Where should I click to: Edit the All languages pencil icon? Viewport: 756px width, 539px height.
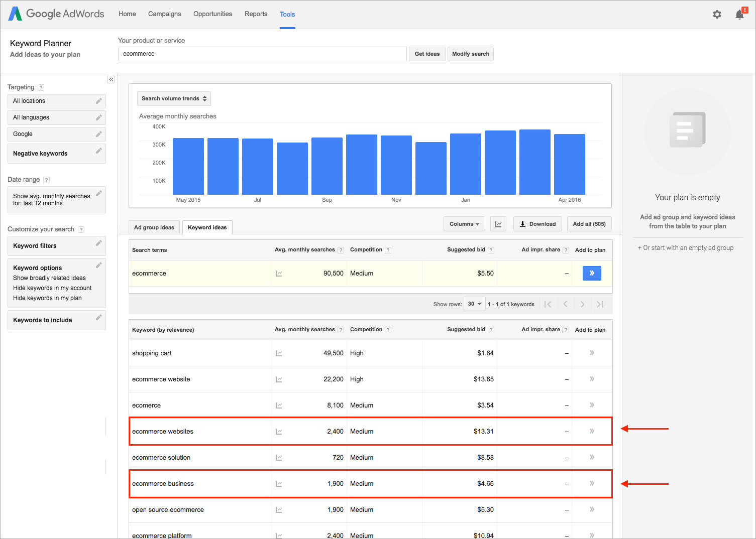click(99, 117)
